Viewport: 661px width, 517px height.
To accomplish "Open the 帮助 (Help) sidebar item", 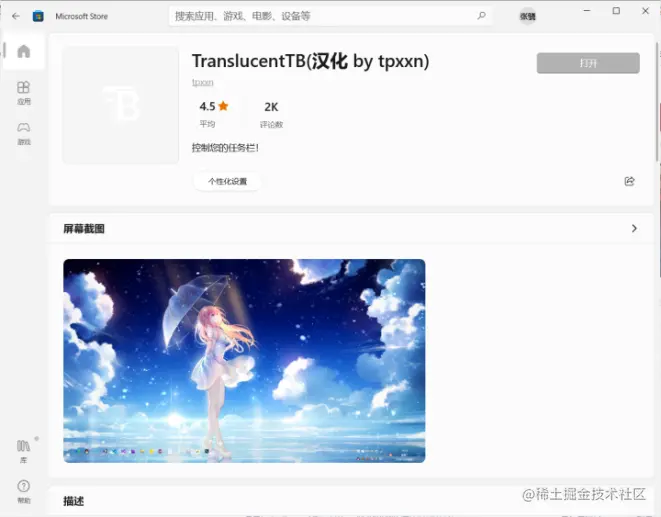I will pos(24,492).
